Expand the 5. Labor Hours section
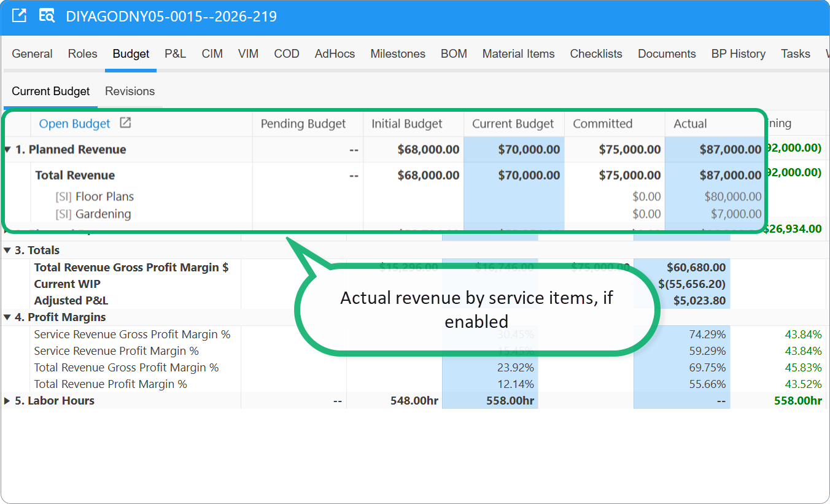The image size is (830, 504). click(x=7, y=401)
